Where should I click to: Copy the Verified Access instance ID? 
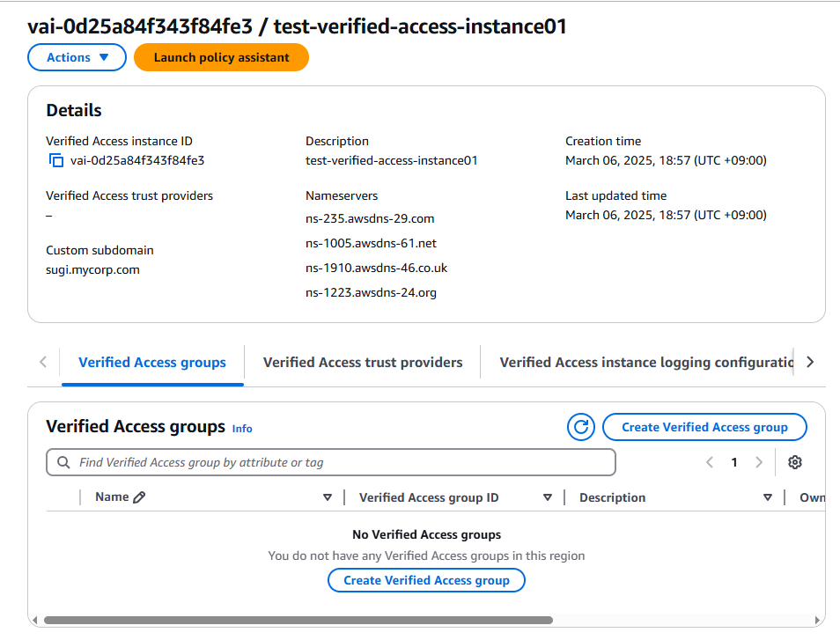tap(56, 161)
